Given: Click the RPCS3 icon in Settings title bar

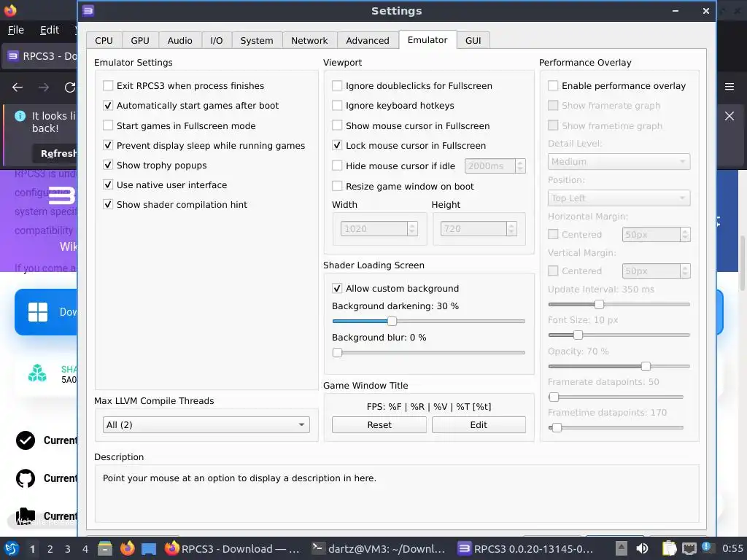Looking at the screenshot, I should (88, 10).
